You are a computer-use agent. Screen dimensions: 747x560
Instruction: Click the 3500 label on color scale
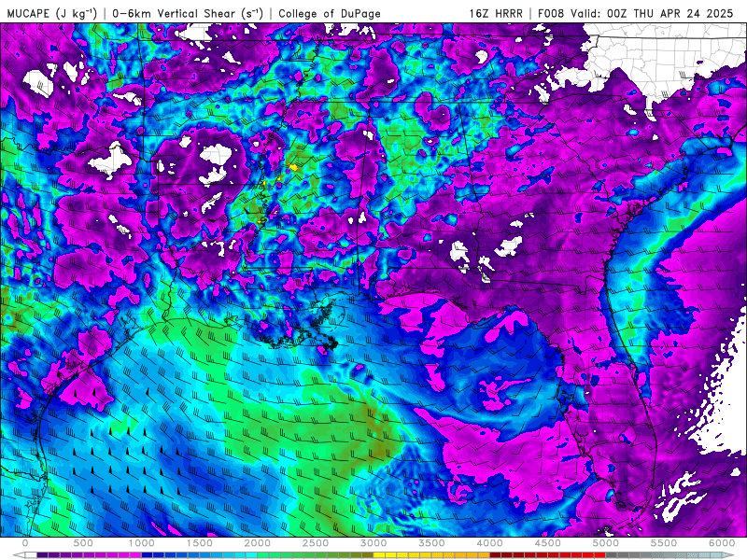pos(431,543)
